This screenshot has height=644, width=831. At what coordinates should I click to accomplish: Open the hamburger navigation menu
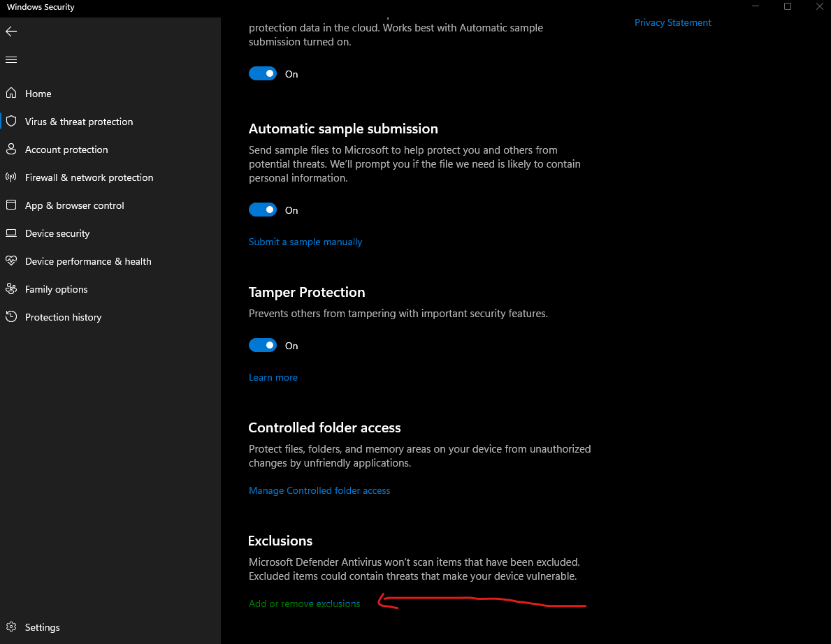[x=11, y=60]
